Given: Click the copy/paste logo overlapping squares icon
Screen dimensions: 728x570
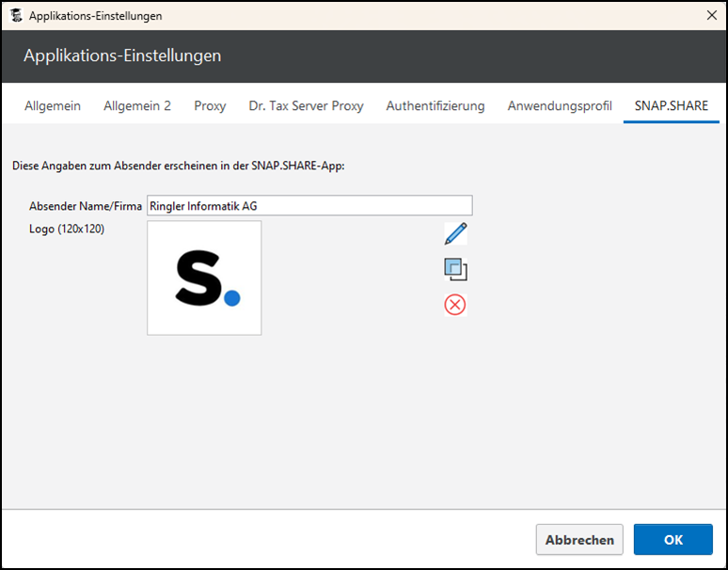Looking at the screenshot, I should point(455,269).
